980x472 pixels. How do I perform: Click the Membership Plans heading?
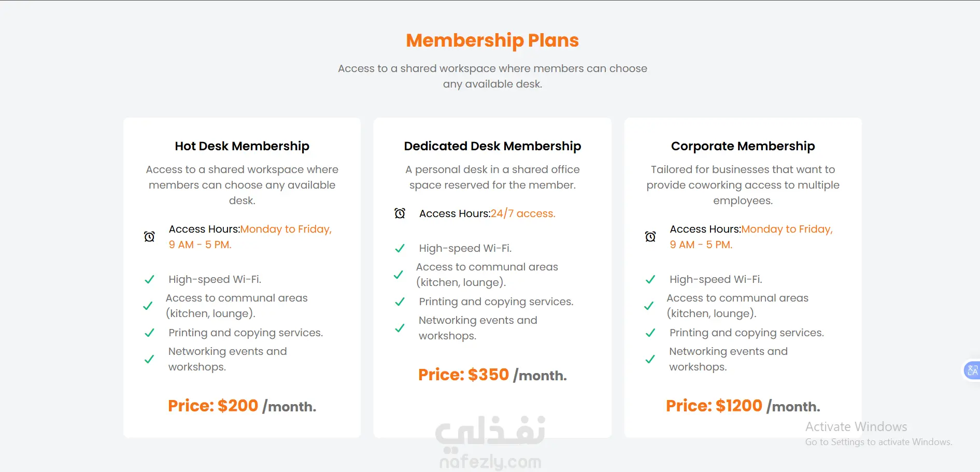tap(492, 40)
